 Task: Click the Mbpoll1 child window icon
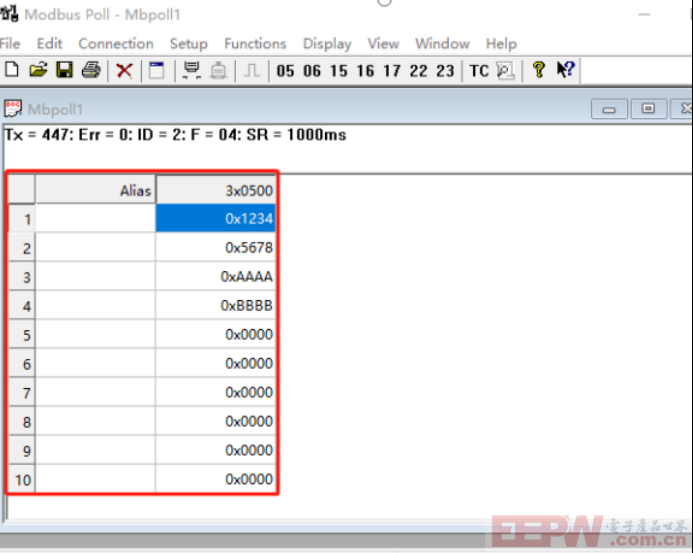[13, 108]
